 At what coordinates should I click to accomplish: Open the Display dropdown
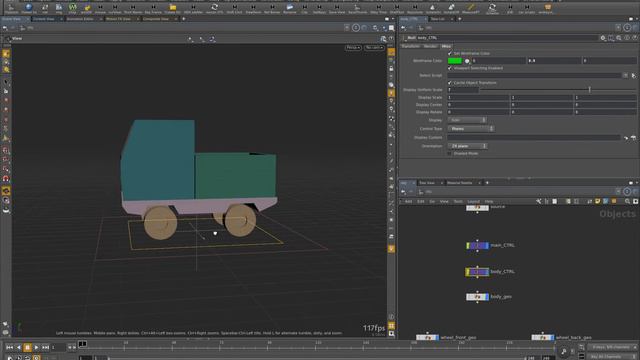coord(467,120)
